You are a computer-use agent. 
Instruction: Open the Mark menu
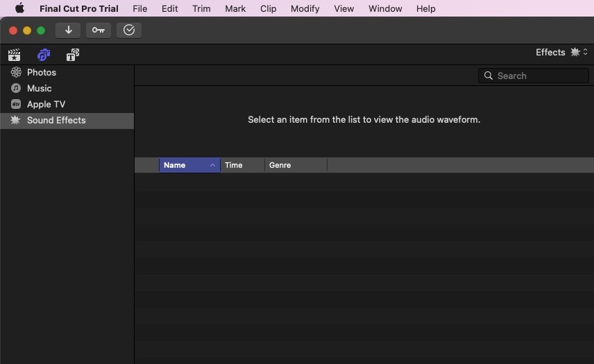coord(235,8)
